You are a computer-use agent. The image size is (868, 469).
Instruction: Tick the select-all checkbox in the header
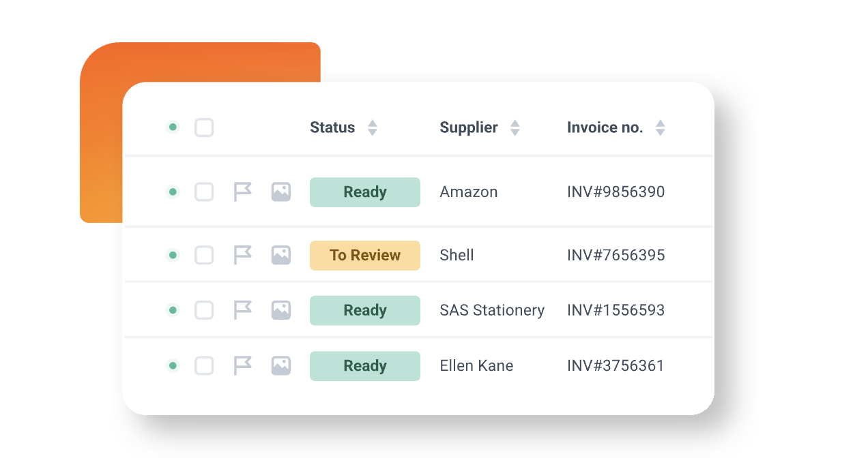click(x=204, y=127)
